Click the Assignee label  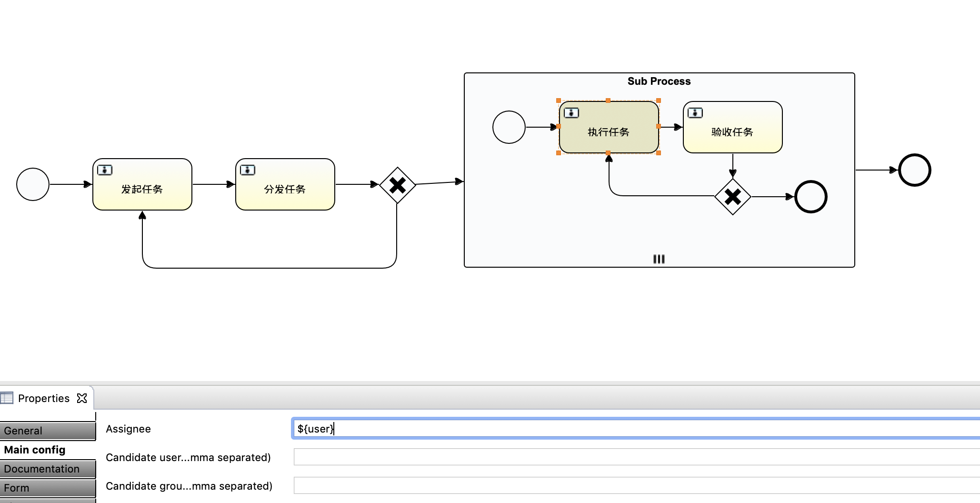coord(128,429)
